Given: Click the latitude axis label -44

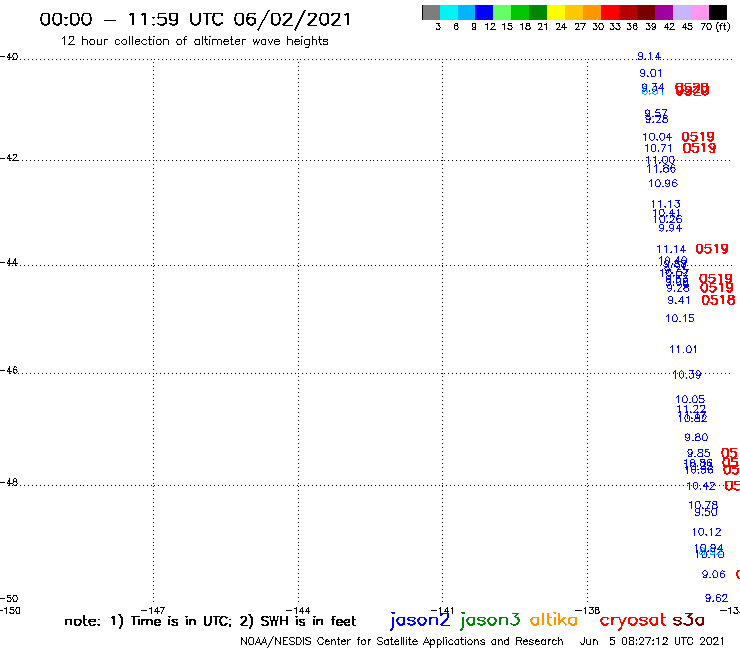Looking at the screenshot, I should [x=9, y=262].
